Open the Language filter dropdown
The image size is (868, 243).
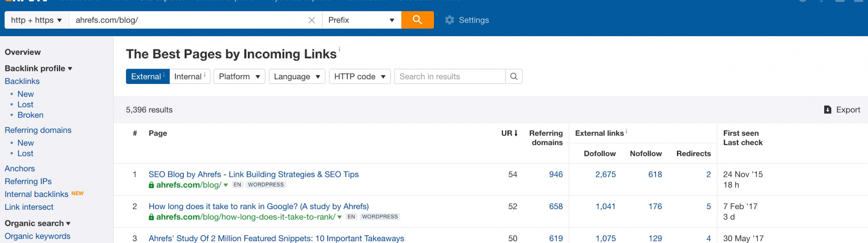click(297, 77)
